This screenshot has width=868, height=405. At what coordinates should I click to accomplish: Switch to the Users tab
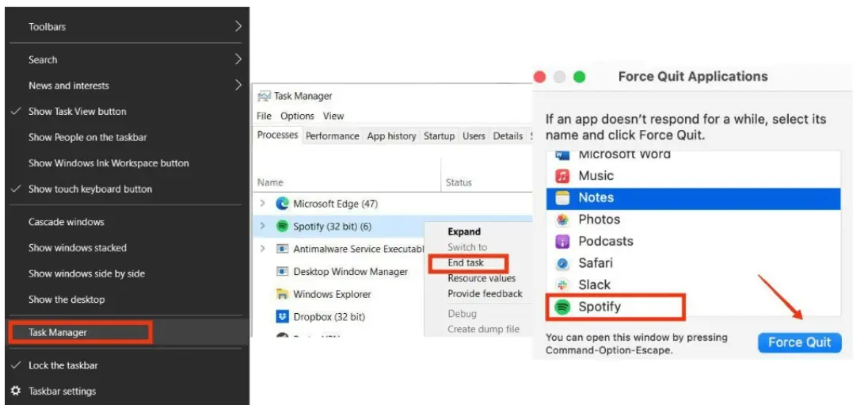click(x=474, y=136)
